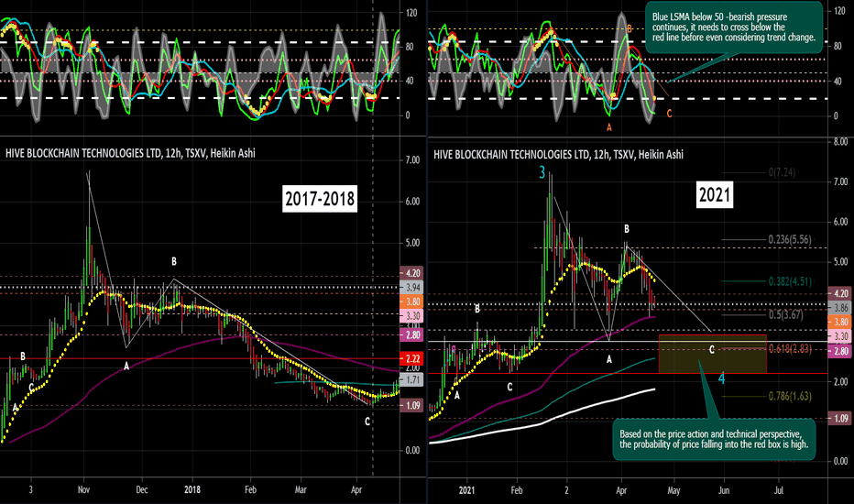The height and width of the screenshot is (504, 854).
Task: Click pink 3.30 label in 2021 chart
Action: click(840, 336)
